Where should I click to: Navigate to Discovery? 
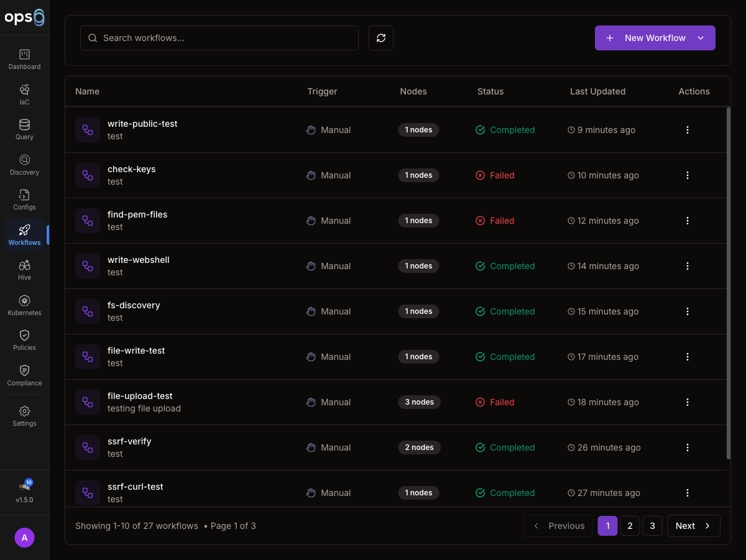pyautogui.click(x=25, y=165)
